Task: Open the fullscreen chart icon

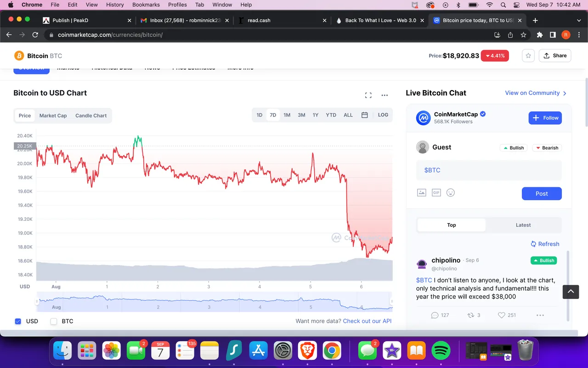Action: [x=368, y=95]
